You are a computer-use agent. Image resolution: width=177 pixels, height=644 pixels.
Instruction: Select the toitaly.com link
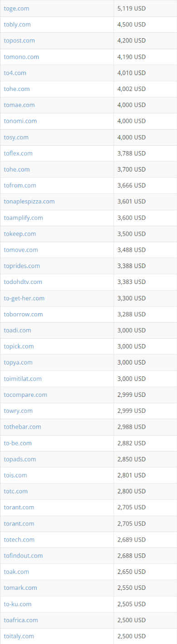tap(19, 636)
